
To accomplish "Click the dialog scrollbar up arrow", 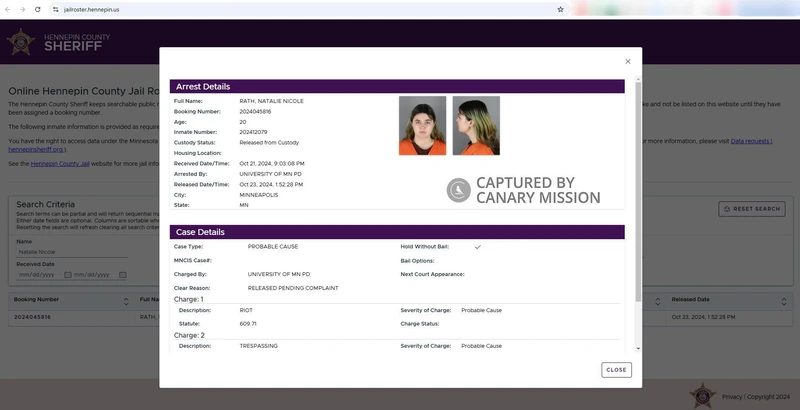I will click(x=638, y=80).
